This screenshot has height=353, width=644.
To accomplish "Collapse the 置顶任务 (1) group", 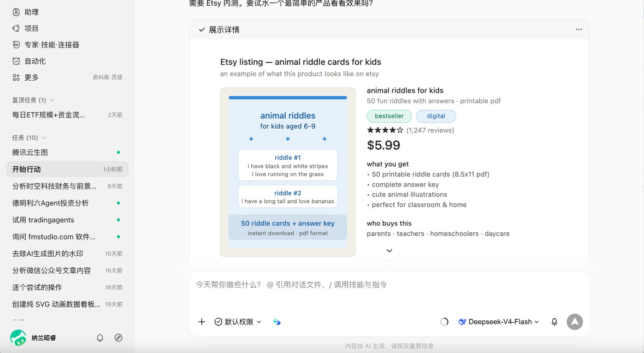I will 33,100.
